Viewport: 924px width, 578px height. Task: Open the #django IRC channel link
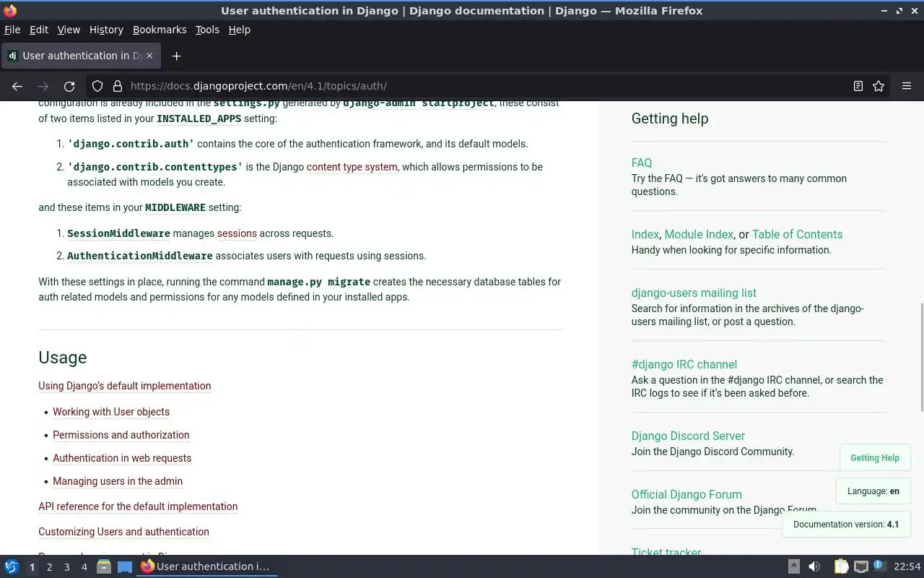coord(684,365)
